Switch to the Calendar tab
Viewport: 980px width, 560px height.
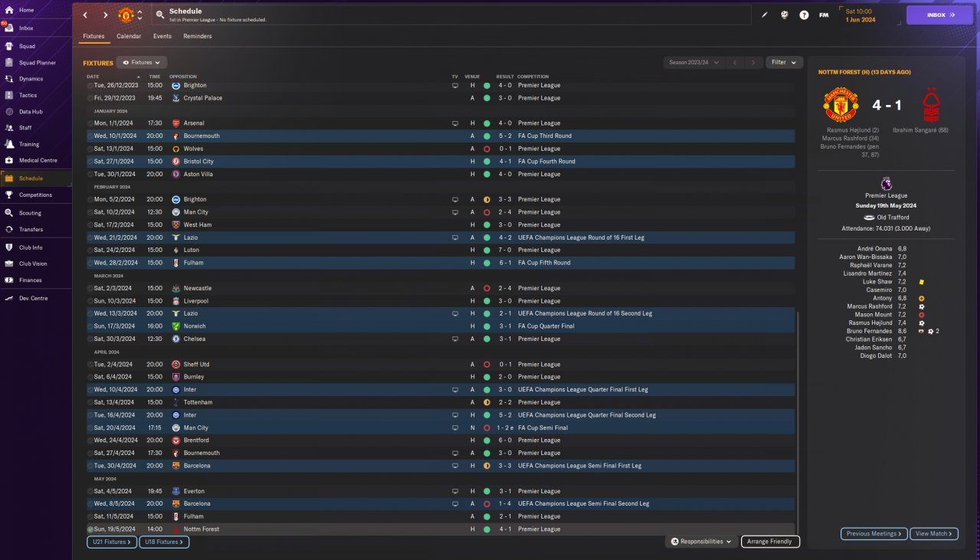click(129, 36)
